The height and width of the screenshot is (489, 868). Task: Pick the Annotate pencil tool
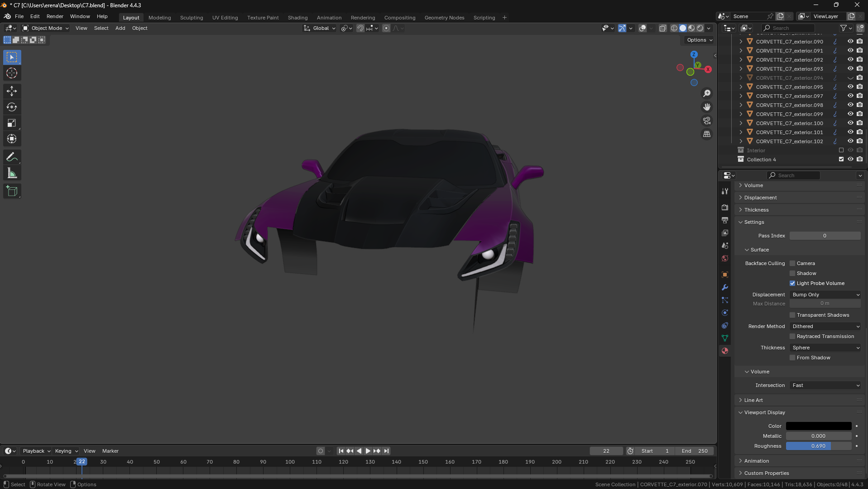[12, 157]
